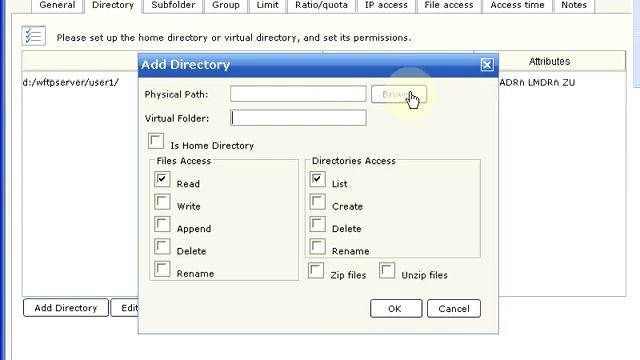
Task: Switch to Ratio/quota tab
Action: (x=322, y=6)
